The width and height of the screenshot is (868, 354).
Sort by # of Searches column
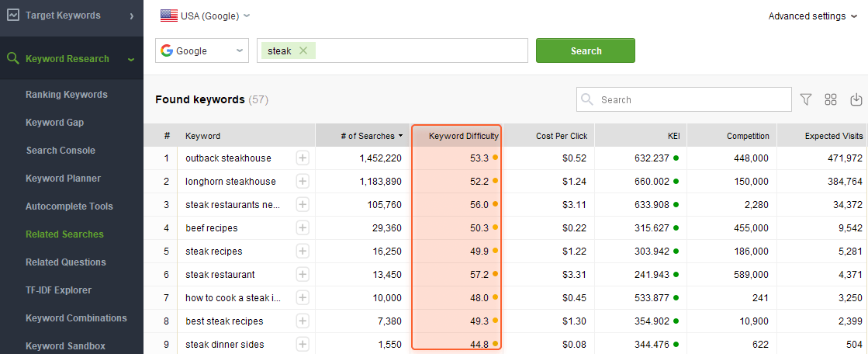click(362, 136)
